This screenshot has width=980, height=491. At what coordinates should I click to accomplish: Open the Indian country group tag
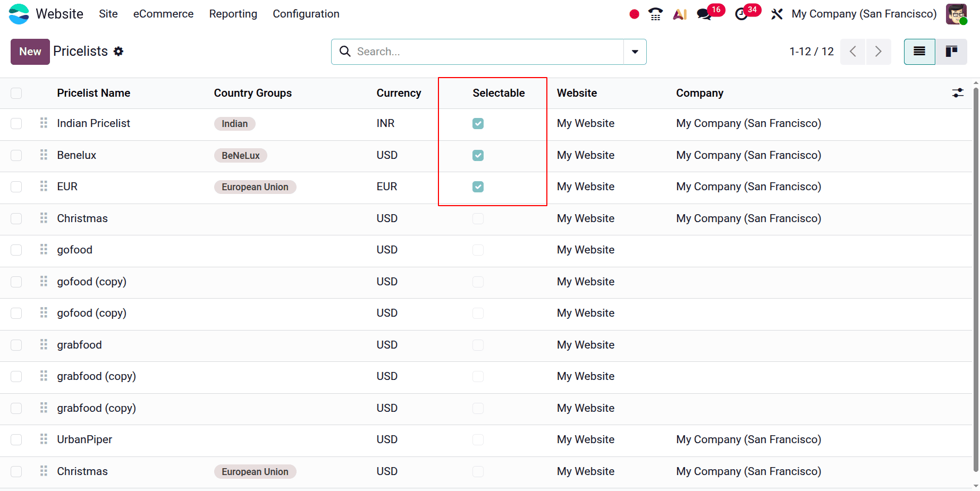click(235, 124)
